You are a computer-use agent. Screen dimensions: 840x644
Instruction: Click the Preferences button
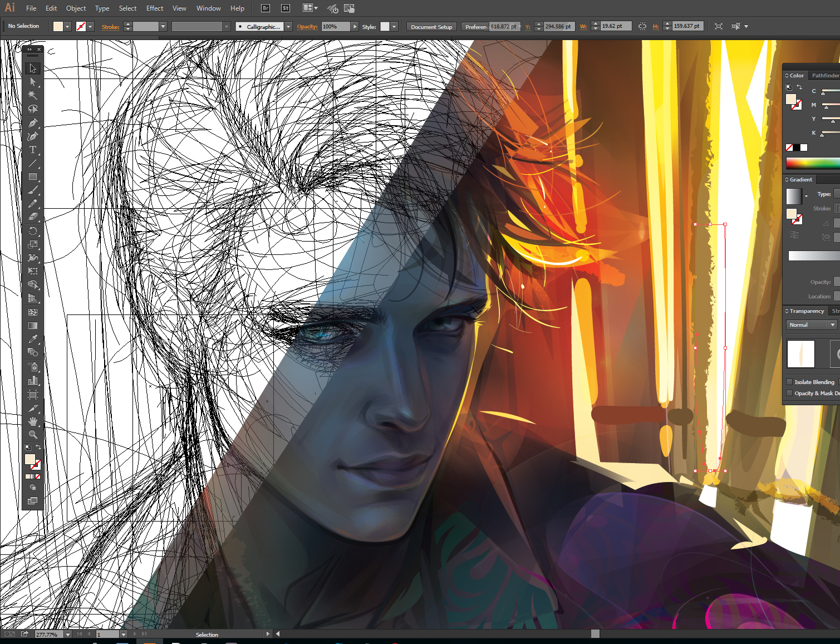coord(475,27)
